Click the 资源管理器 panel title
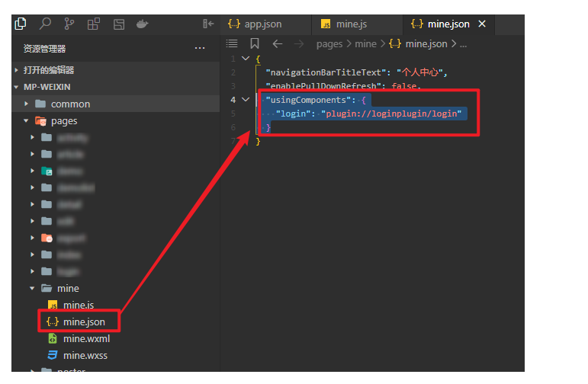Image resolution: width=588 pixels, height=384 pixels. click(x=44, y=48)
